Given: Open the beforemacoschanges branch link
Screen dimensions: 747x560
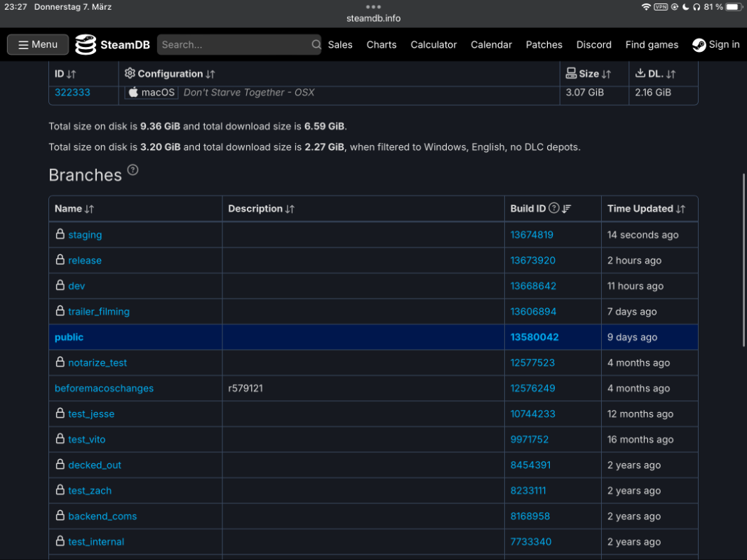Looking at the screenshot, I should click(x=104, y=388).
